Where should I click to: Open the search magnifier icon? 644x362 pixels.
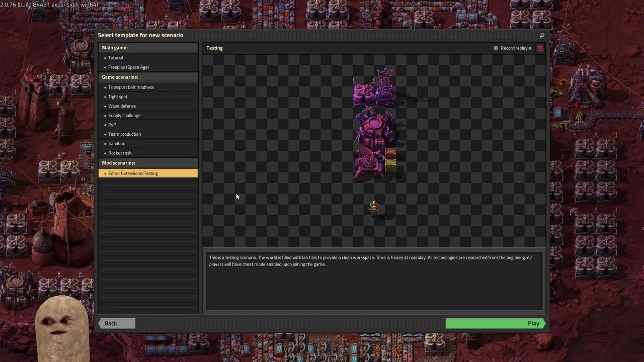click(x=542, y=35)
